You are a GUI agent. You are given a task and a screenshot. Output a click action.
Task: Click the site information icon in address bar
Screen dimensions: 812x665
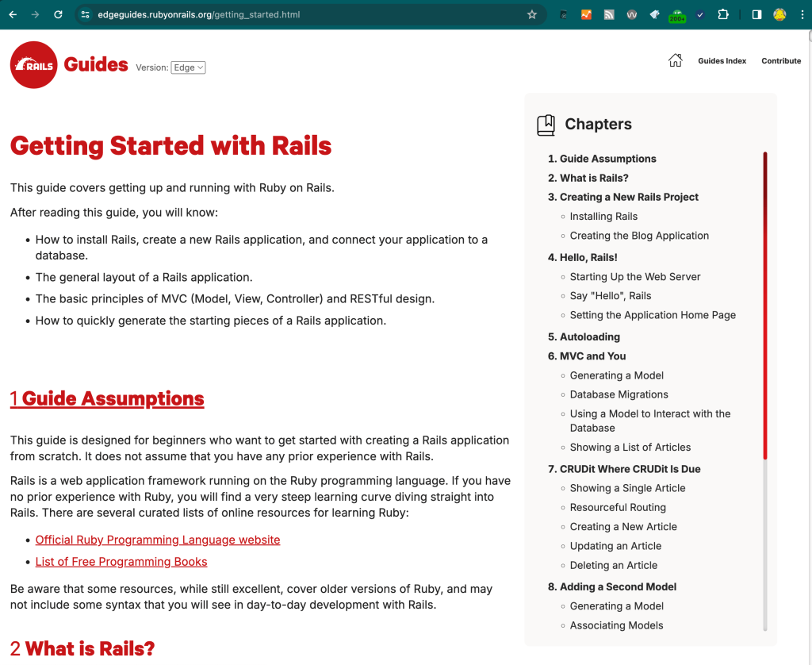[x=85, y=13]
